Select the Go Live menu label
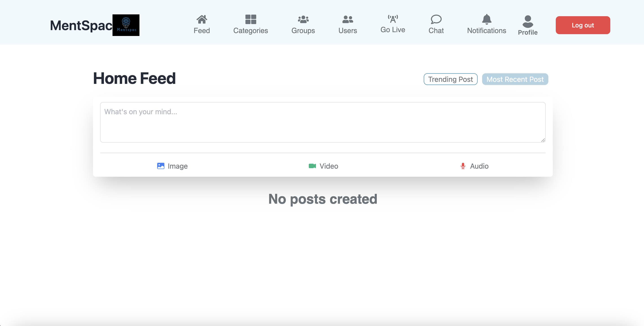 [x=393, y=29]
